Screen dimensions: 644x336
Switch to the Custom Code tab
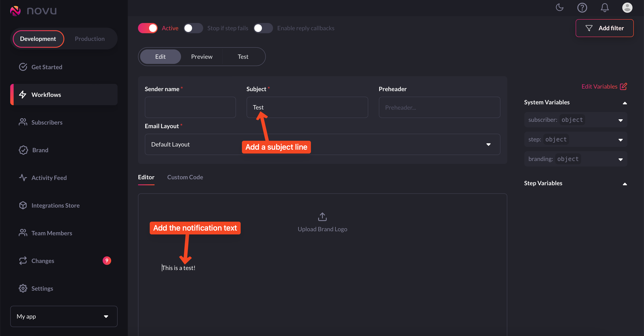(185, 177)
